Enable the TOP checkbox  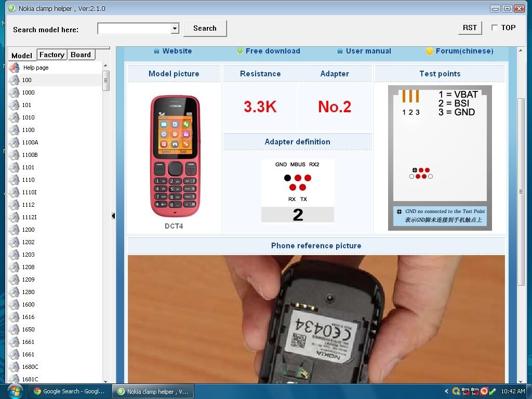[495, 28]
